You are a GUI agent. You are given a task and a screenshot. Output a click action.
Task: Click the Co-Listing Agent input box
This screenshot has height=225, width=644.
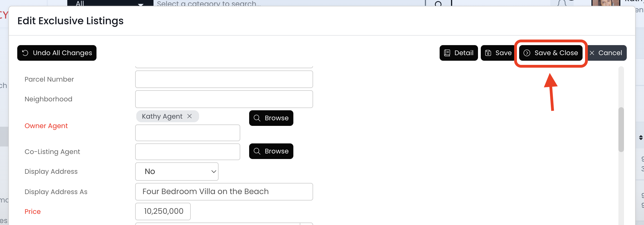188,152
